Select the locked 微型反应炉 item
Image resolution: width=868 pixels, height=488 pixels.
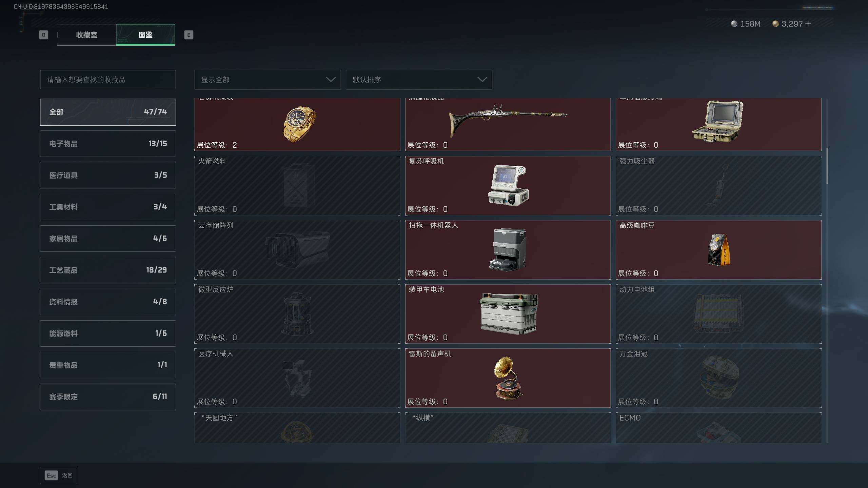297,314
